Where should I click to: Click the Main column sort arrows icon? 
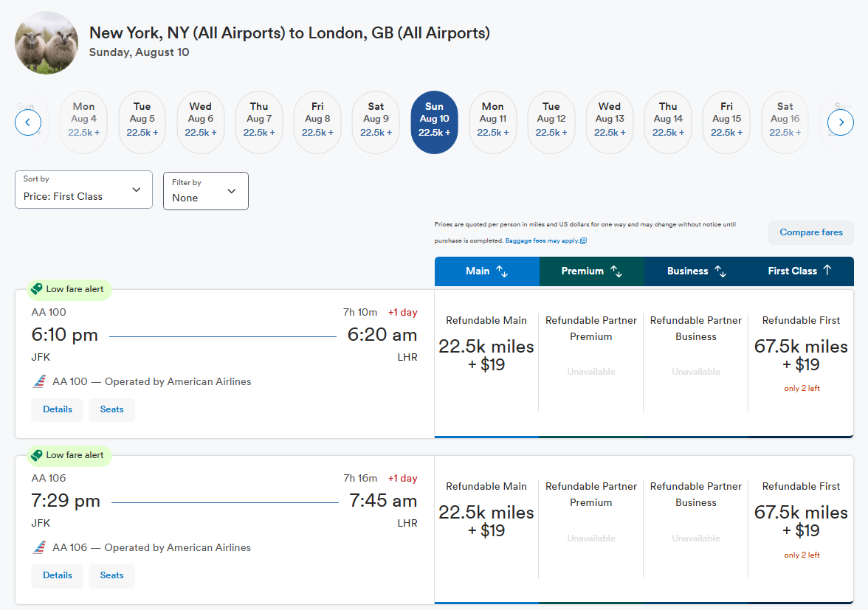click(502, 271)
